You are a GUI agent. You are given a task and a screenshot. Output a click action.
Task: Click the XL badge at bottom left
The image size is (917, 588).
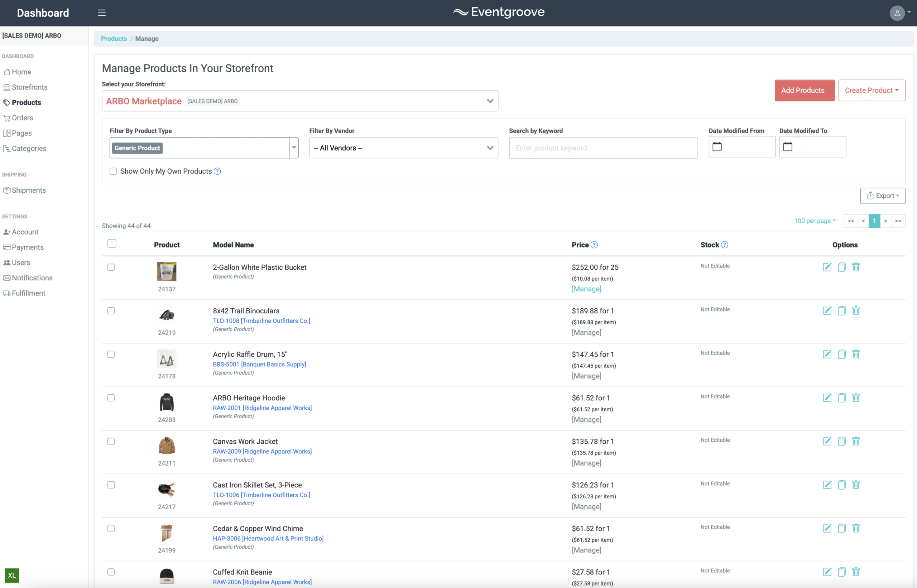coord(12,575)
